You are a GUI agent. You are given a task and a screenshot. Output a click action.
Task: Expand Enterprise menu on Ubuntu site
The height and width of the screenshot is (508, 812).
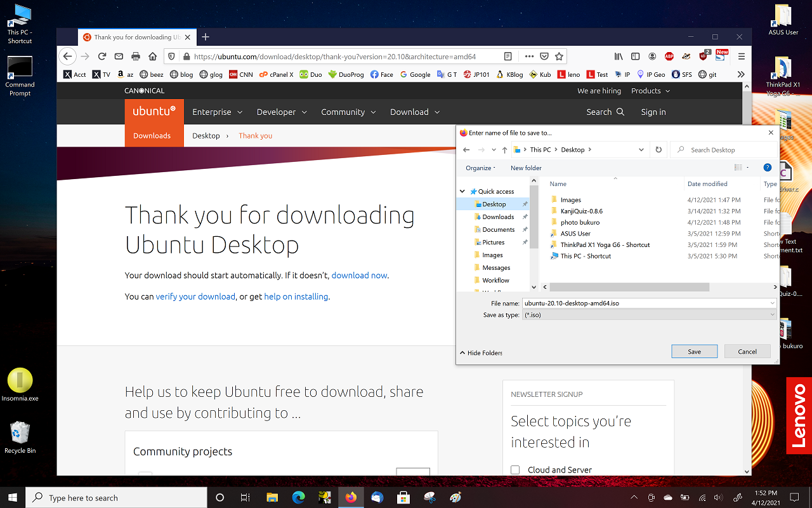pos(218,112)
